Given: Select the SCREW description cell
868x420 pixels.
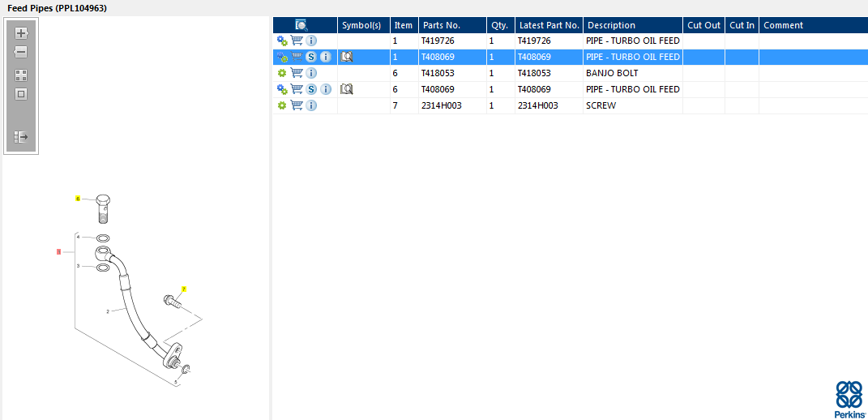Looking at the screenshot, I should (x=633, y=105).
